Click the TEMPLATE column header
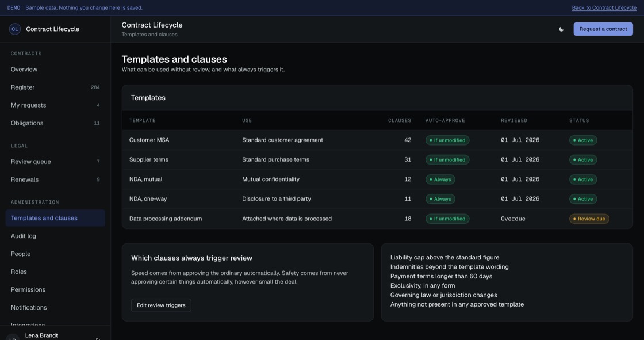This screenshot has width=644, height=340. click(143, 120)
